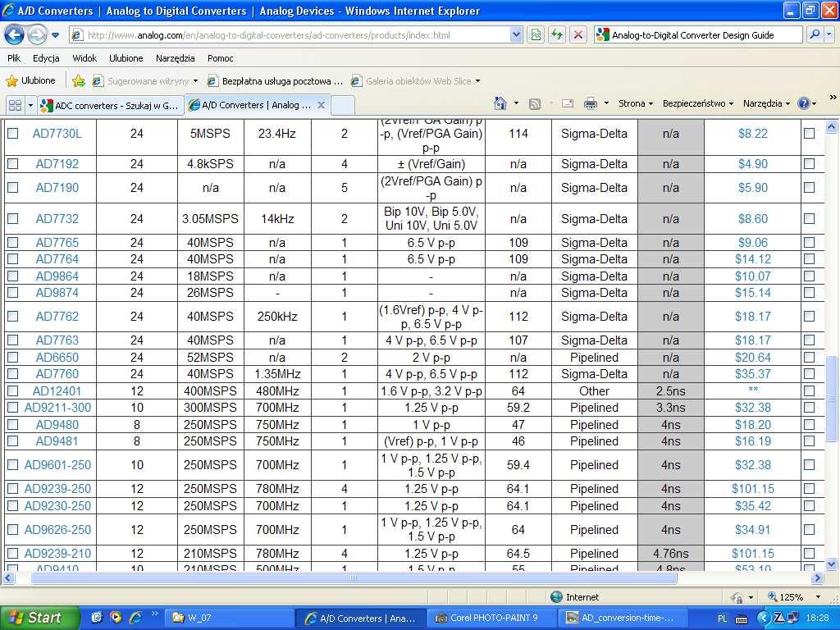Open the W_07 folder taskbar button
This screenshot has width=840, height=630.
[x=228, y=619]
